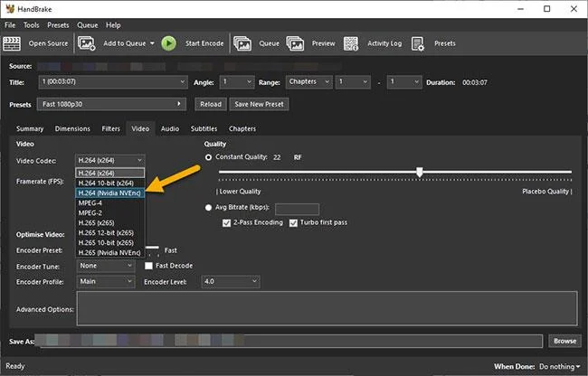Viewport: 588px width, 376px height.
Task: Open the Presets menu
Action: (58, 25)
